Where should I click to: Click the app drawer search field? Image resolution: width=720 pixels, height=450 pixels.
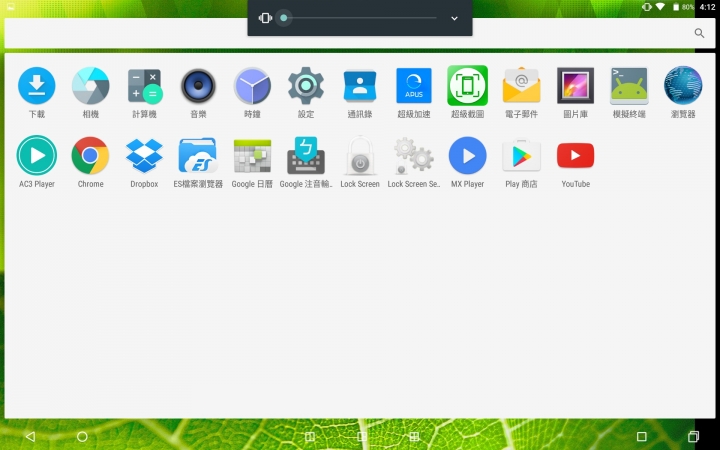click(360, 33)
